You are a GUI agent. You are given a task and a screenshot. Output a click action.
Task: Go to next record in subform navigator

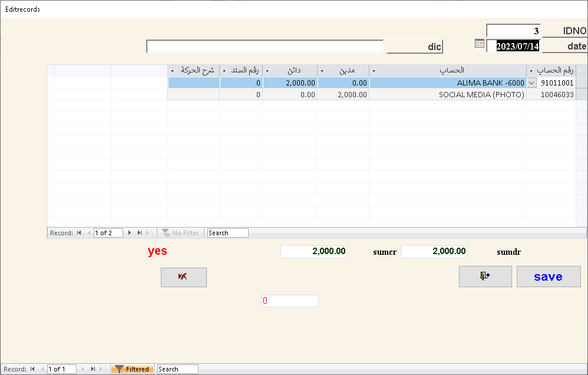(x=130, y=233)
